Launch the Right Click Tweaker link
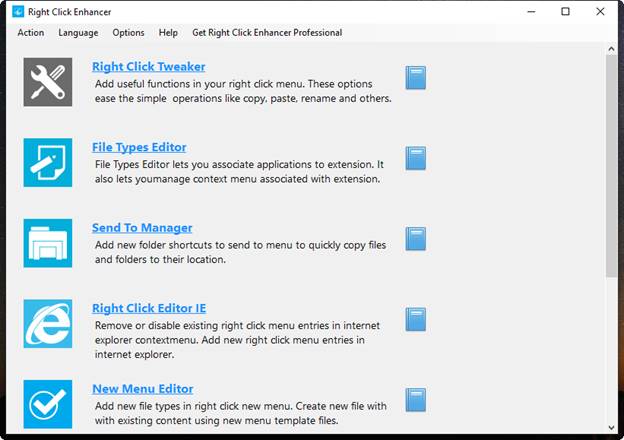The width and height of the screenshot is (624, 440). point(149,67)
